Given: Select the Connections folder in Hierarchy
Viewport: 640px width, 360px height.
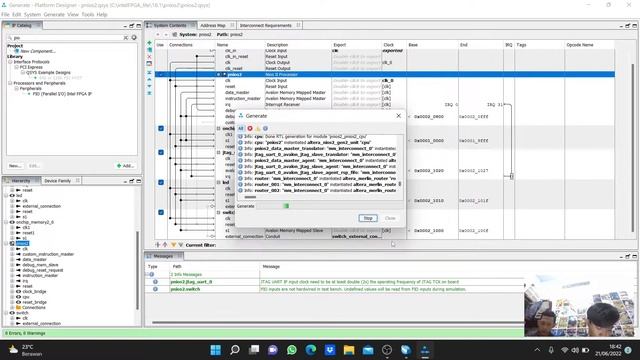Looking at the screenshot, I should click(33, 307).
